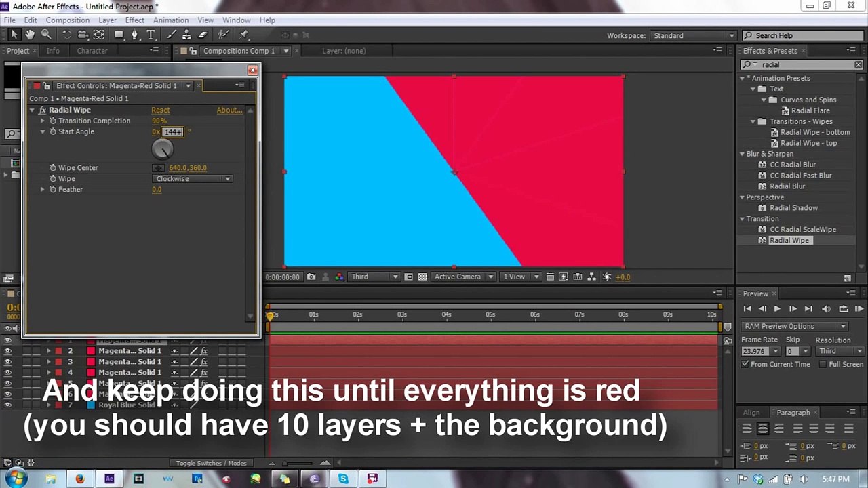Enable the Full Screen checkbox
Viewport: 868px width, 488px height.
pyautogui.click(x=823, y=365)
